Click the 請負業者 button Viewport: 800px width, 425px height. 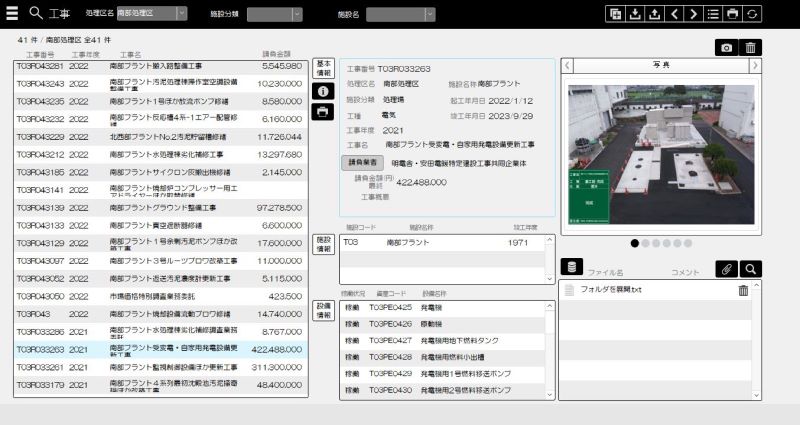coord(362,163)
